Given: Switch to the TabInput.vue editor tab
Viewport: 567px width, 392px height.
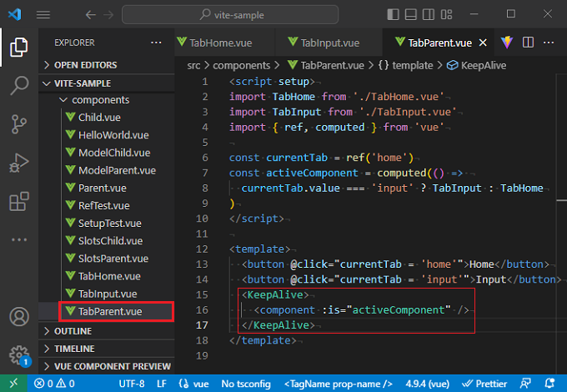Looking at the screenshot, I should pyautogui.click(x=330, y=43).
